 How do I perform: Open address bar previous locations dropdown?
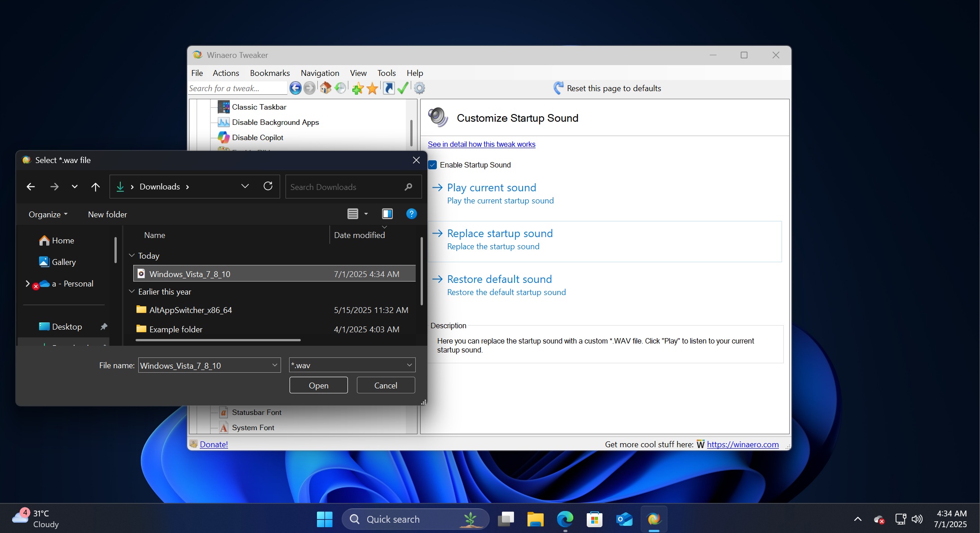click(245, 186)
